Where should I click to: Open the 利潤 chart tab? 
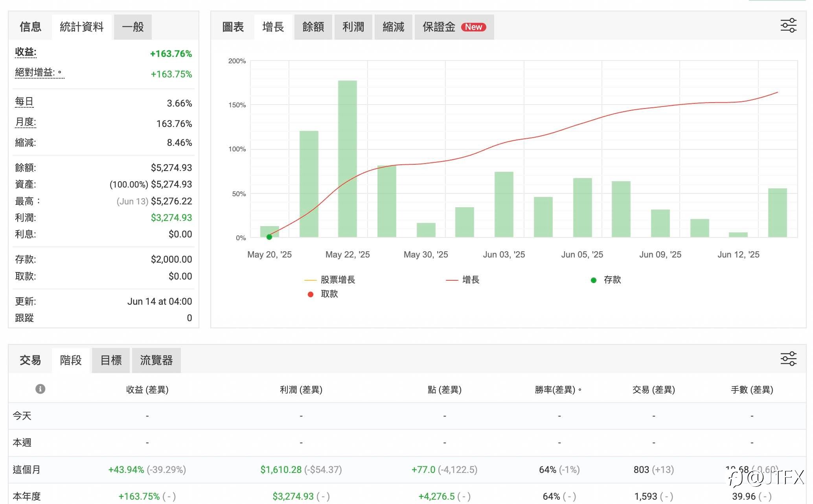coord(353,27)
